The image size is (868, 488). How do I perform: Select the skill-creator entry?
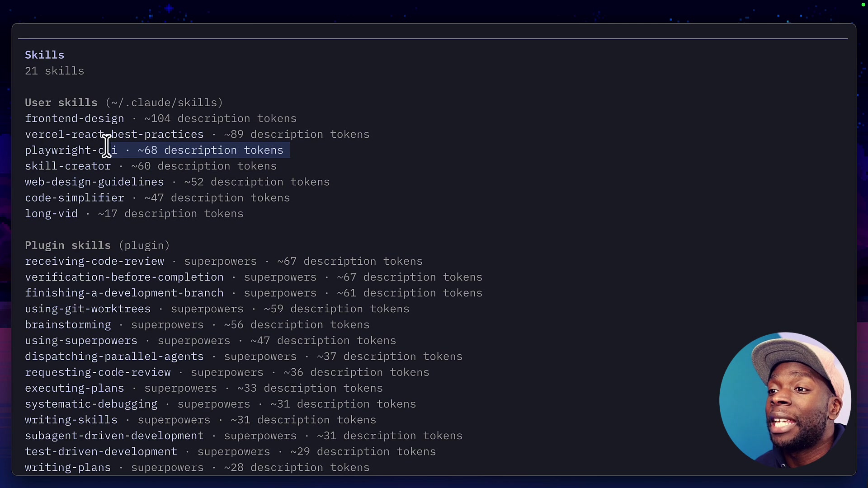coord(68,166)
